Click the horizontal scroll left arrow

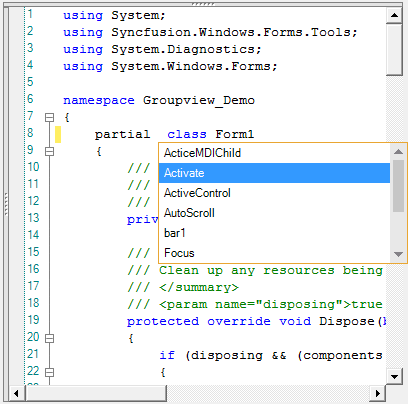(x=16, y=394)
